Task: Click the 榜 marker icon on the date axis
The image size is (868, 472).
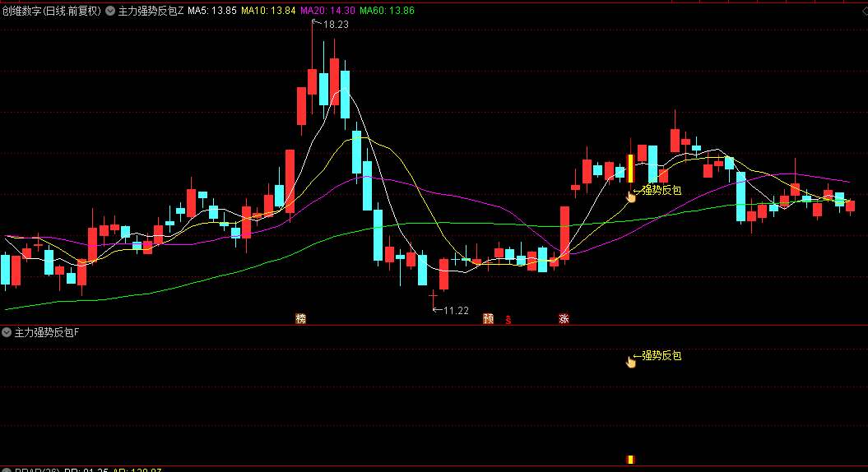Action: 300,319
